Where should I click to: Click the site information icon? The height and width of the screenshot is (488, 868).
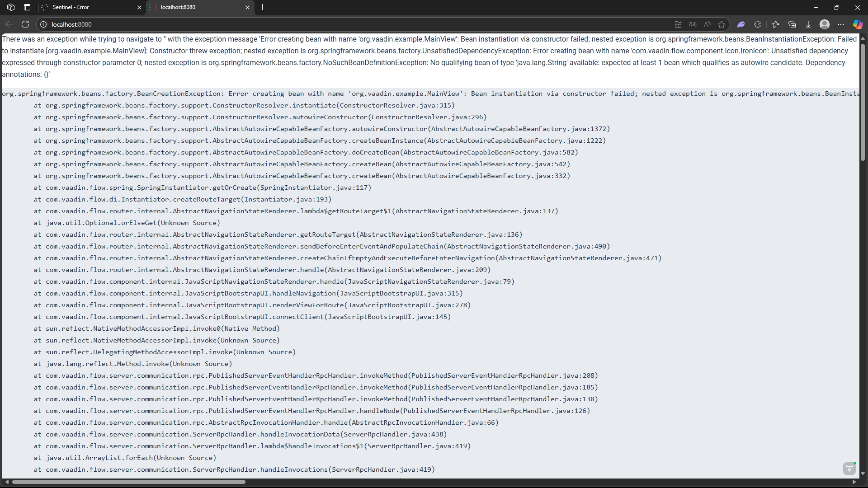pyautogui.click(x=43, y=24)
